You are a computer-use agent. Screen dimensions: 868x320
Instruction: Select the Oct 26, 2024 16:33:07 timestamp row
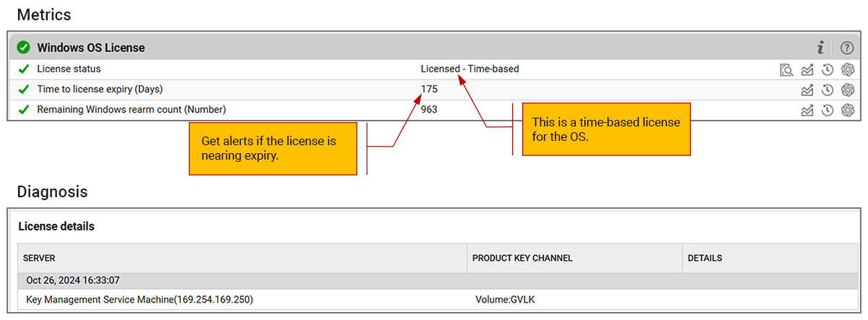coord(73,280)
